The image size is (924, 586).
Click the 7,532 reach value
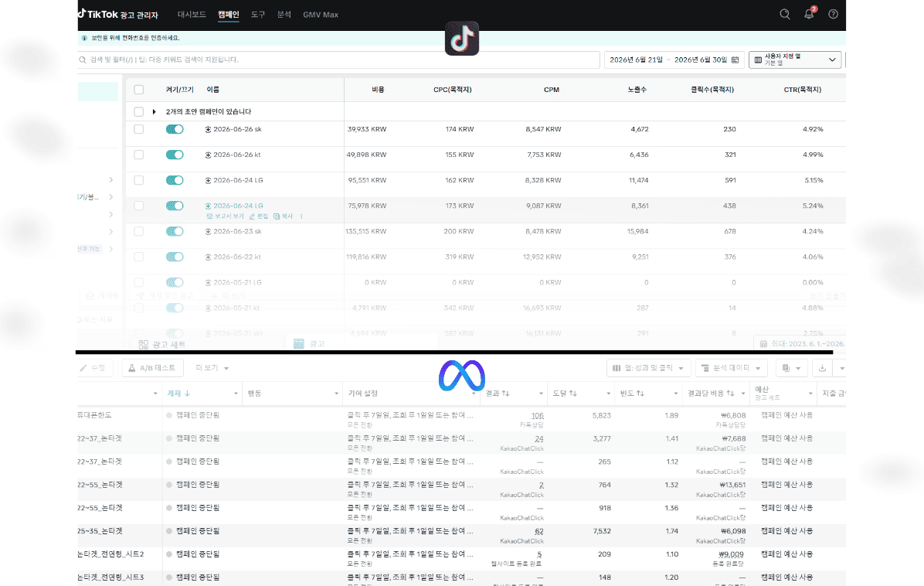[602, 531]
